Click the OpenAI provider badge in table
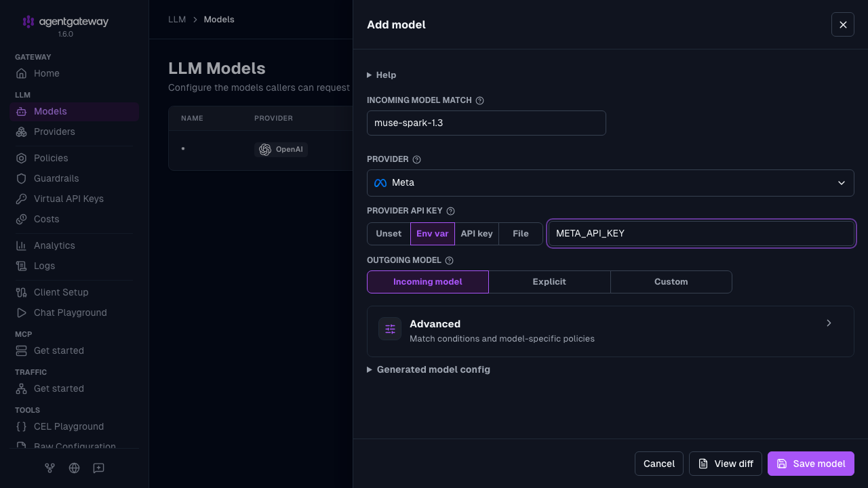The width and height of the screenshot is (868, 488). point(281,149)
